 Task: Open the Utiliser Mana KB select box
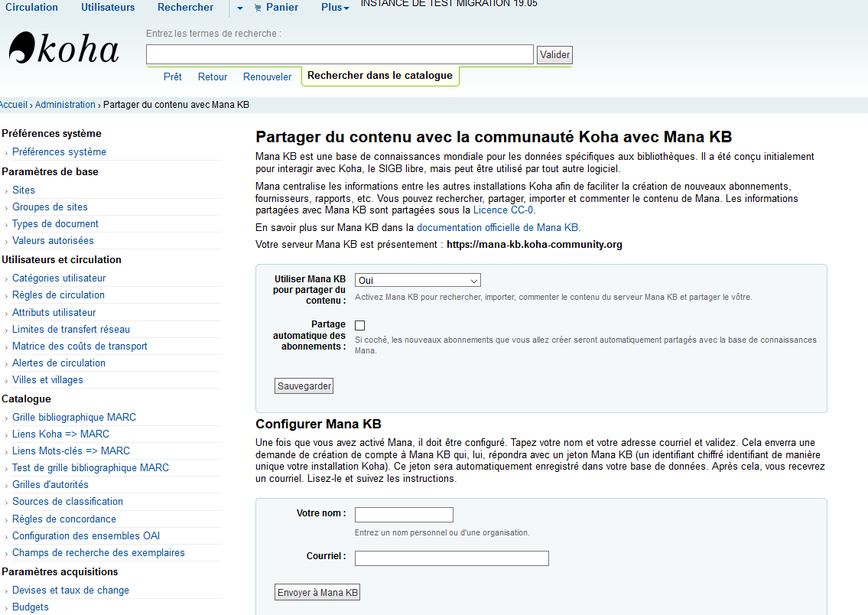418,280
